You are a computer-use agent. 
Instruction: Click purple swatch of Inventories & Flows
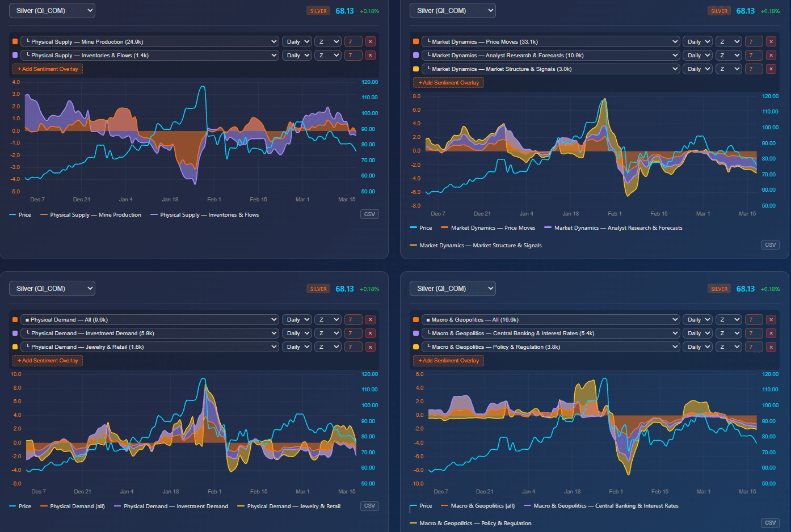tap(15, 55)
